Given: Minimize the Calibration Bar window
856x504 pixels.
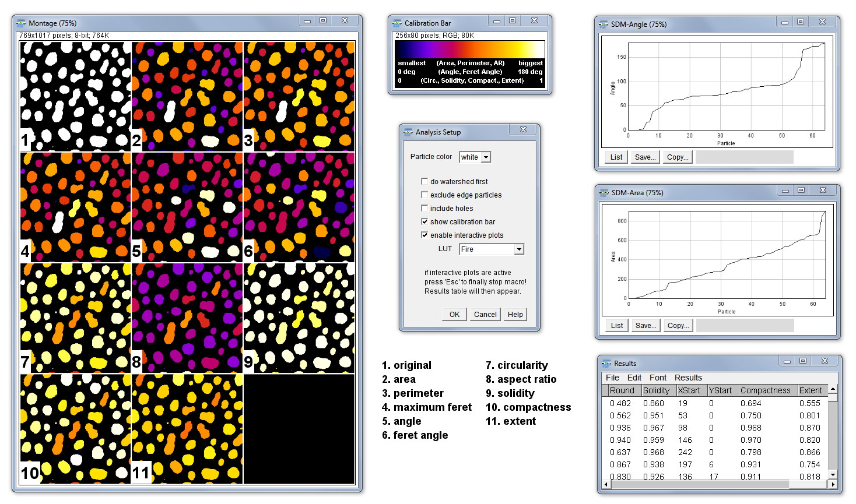Looking at the screenshot, I should click(x=497, y=21).
